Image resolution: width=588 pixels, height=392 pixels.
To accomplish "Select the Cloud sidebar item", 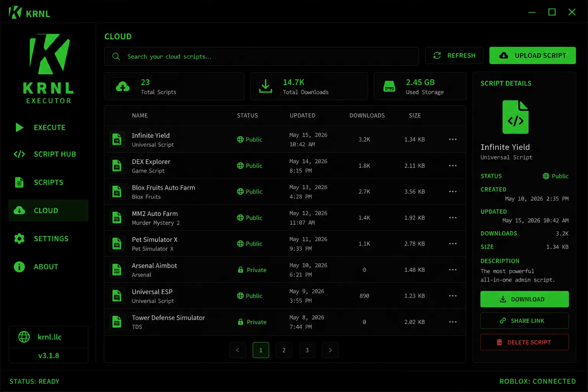I will tap(48, 211).
